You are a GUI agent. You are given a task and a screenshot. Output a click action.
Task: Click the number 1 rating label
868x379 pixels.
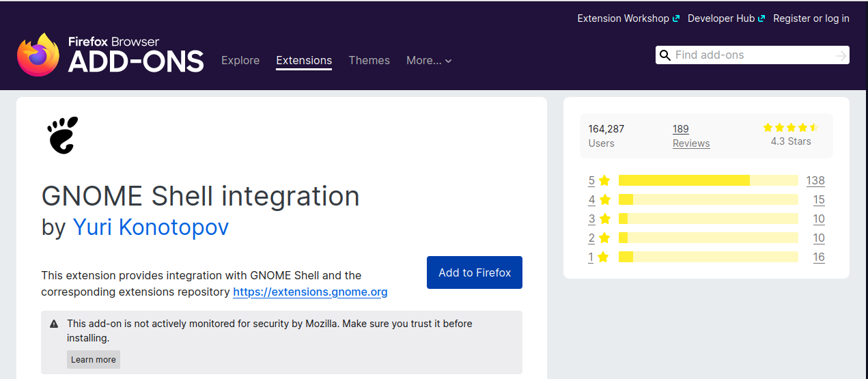coord(591,257)
